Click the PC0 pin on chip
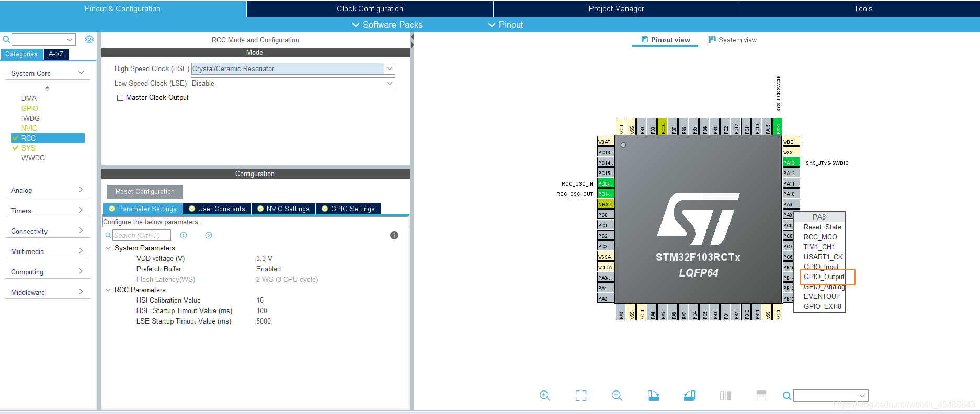Screen dimensions: 980x414 [606, 215]
